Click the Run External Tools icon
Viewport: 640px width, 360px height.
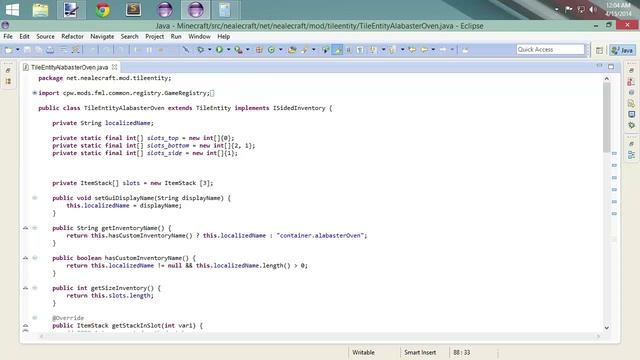point(238,50)
